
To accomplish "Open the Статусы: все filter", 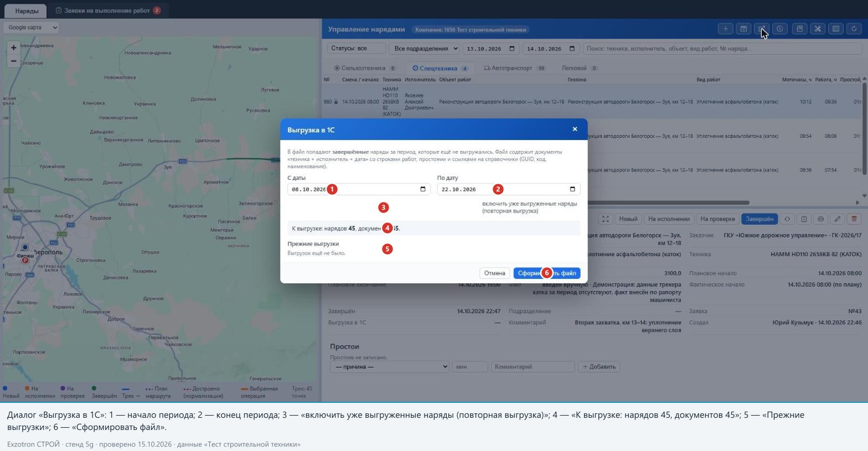I will coord(356,48).
